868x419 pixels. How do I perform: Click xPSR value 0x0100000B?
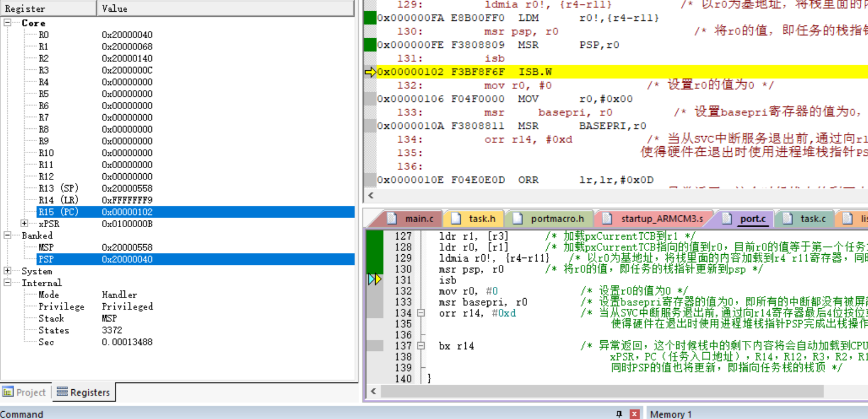127,224
